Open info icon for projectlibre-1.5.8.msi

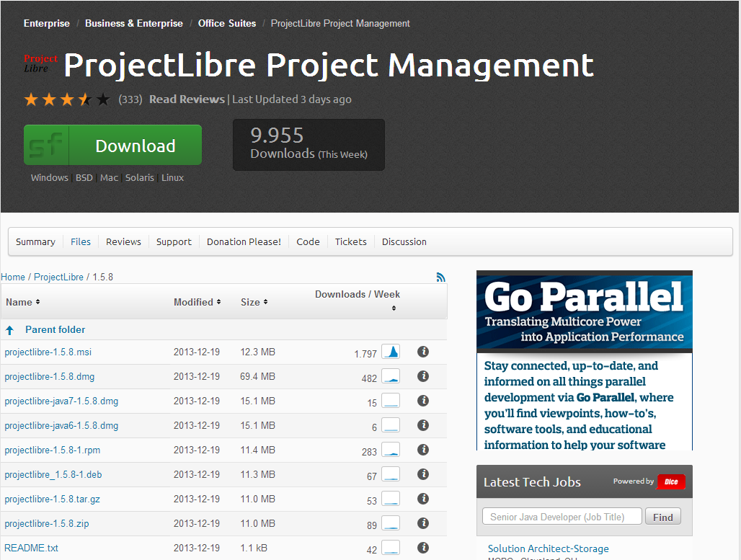[x=423, y=352]
